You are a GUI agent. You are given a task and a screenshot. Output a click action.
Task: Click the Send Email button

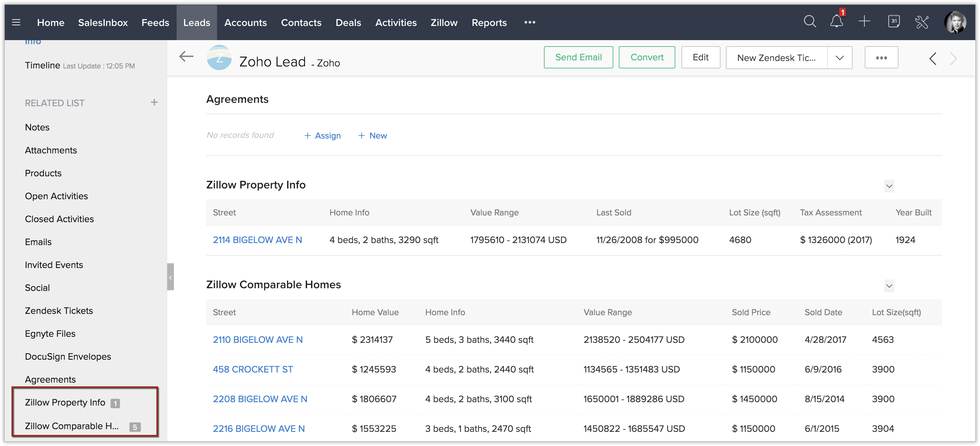(x=578, y=57)
